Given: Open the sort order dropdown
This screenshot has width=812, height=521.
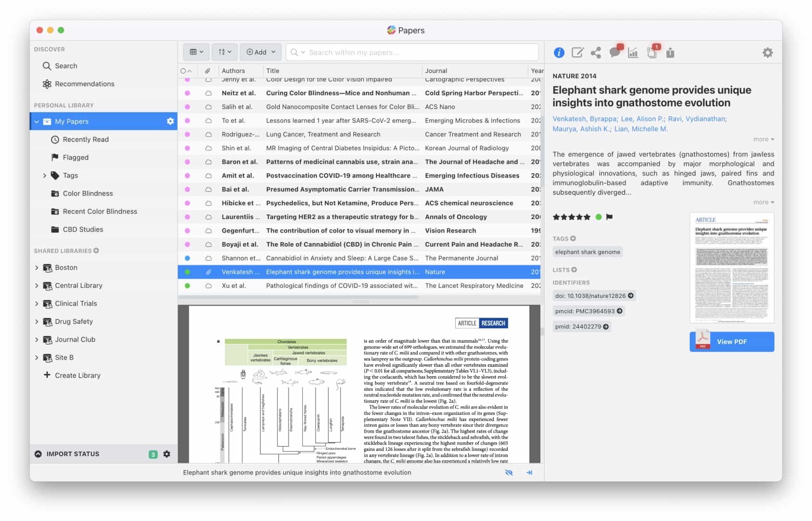Looking at the screenshot, I should point(225,52).
